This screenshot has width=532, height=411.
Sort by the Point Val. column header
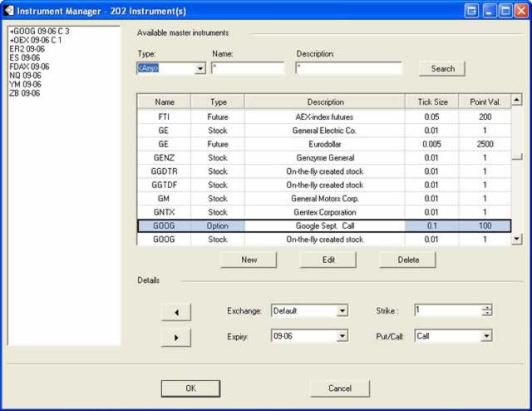pyautogui.click(x=485, y=102)
